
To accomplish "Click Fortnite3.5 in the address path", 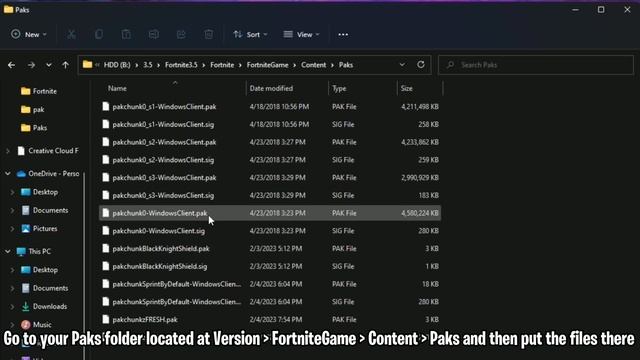I will [181, 65].
